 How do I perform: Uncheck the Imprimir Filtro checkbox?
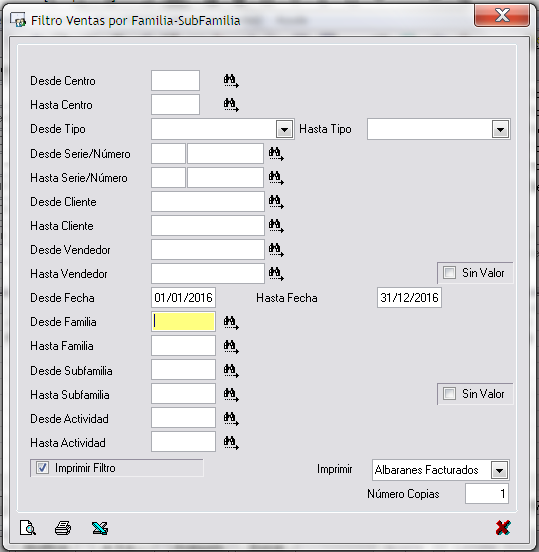[43, 468]
